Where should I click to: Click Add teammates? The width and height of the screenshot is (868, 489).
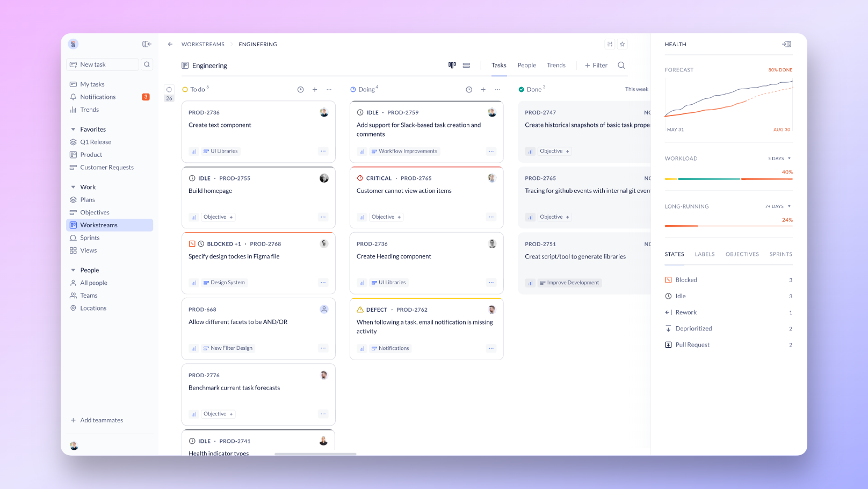(97, 420)
